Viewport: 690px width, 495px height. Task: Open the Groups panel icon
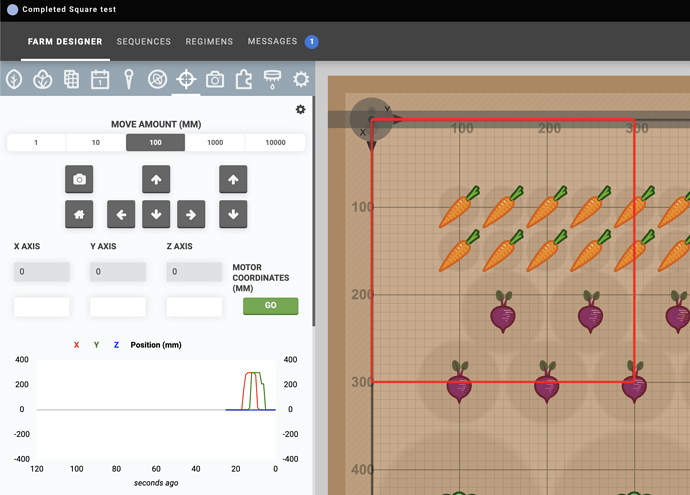(x=43, y=80)
